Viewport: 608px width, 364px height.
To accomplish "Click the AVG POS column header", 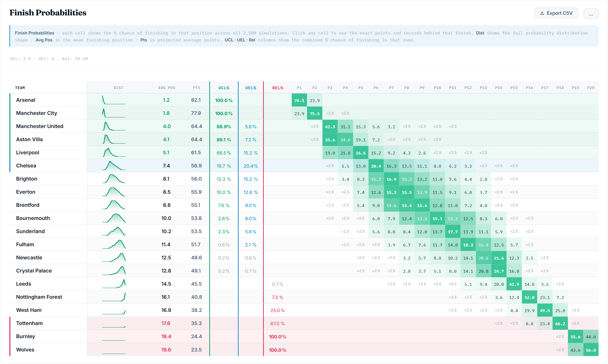I will point(167,88).
